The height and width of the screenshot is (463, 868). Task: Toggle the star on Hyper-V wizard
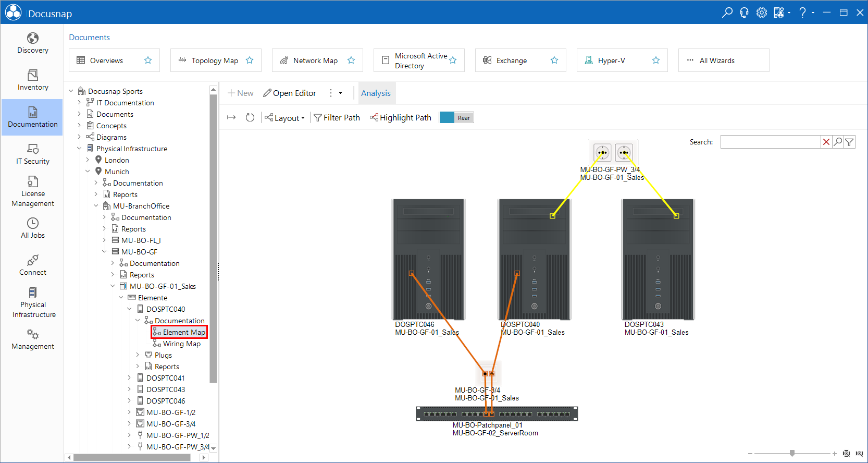[656, 60]
